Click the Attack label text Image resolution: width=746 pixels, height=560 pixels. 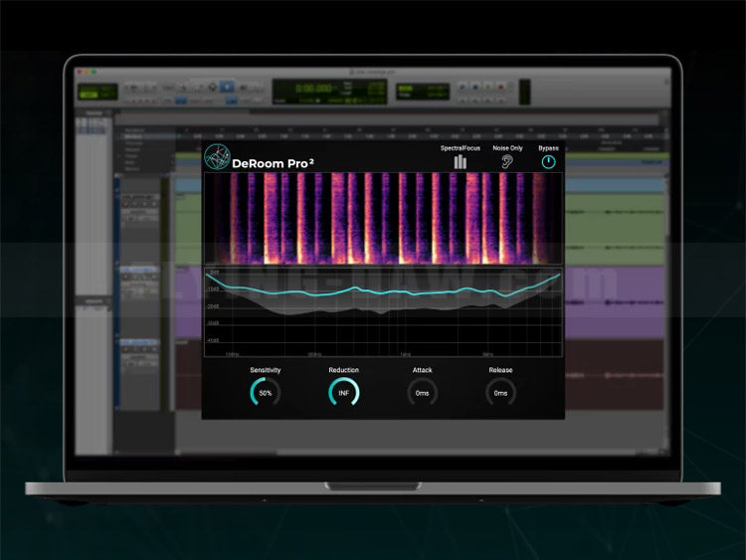pyautogui.click(x=422, y=370)
